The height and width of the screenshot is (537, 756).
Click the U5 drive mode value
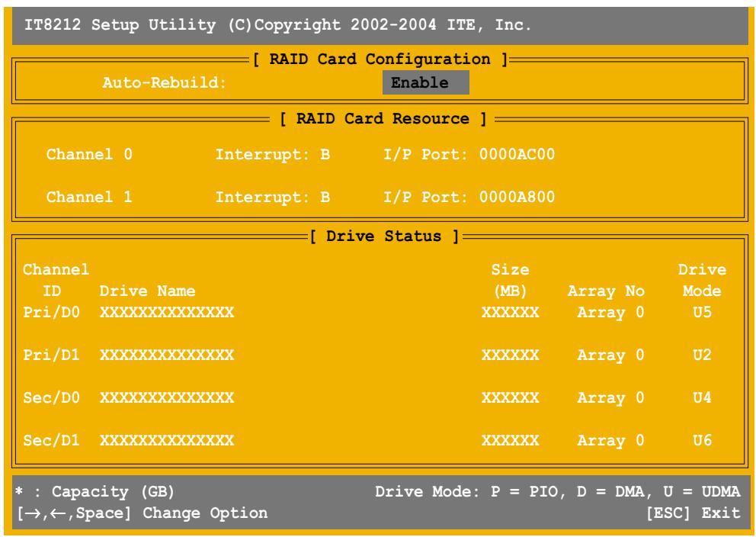(x=702, y=312)
